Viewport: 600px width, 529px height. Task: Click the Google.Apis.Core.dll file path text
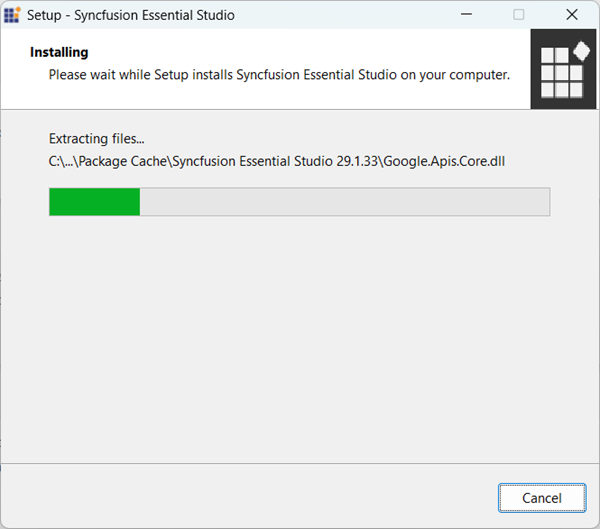[x=277, y=161]
